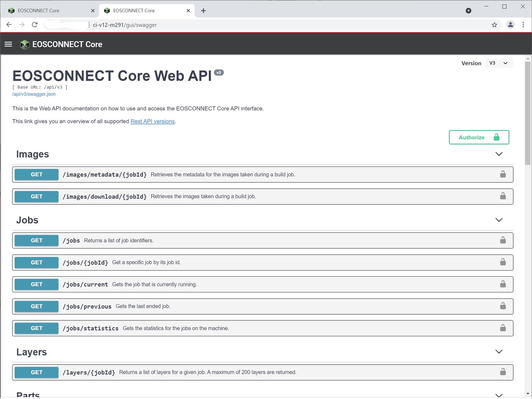Collapse the Images section

(499, 154)
